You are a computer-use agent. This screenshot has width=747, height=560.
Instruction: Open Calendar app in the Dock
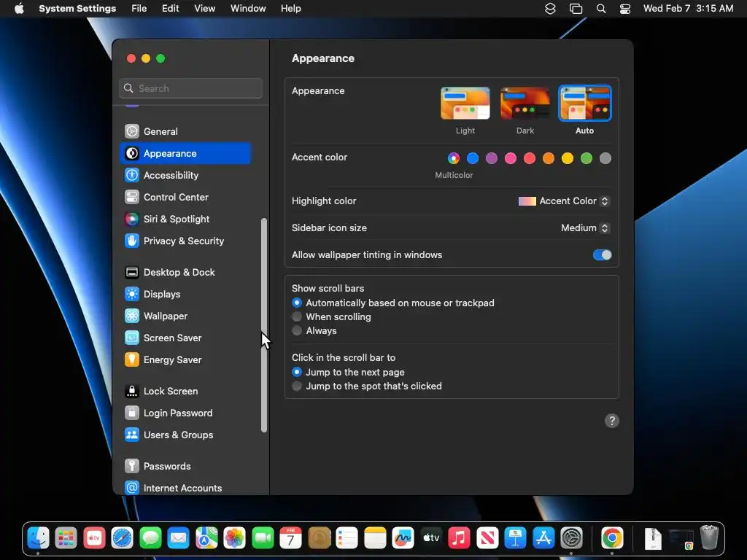coord(290,539)
